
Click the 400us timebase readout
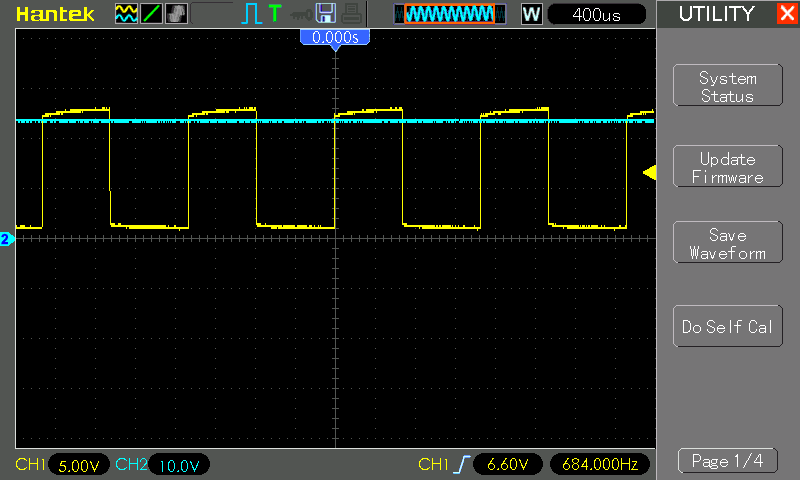click(596, 14)
